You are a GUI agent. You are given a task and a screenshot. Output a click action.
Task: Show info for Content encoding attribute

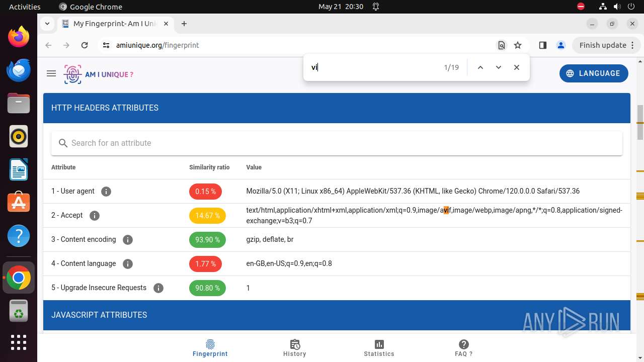128,240
